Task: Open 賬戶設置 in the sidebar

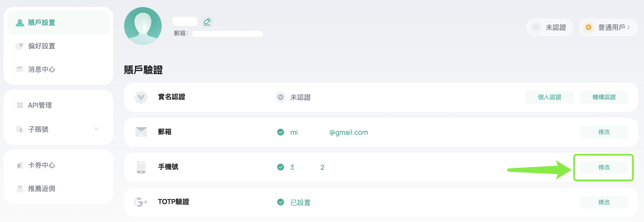Action: pyautogui.click(x=58, y=23)
